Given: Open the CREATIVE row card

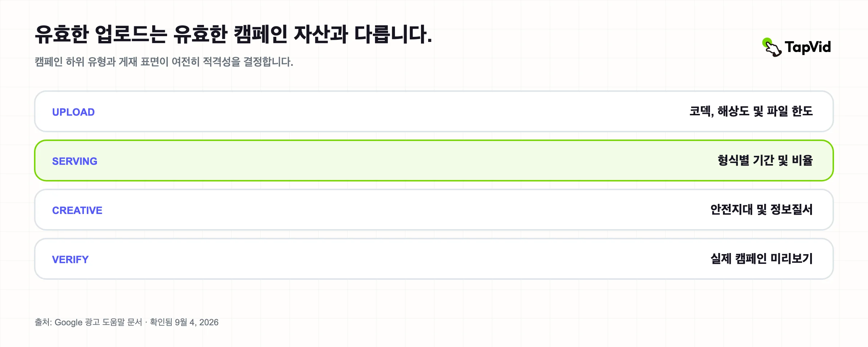Looking at the screenshot, I should [434, 210].
